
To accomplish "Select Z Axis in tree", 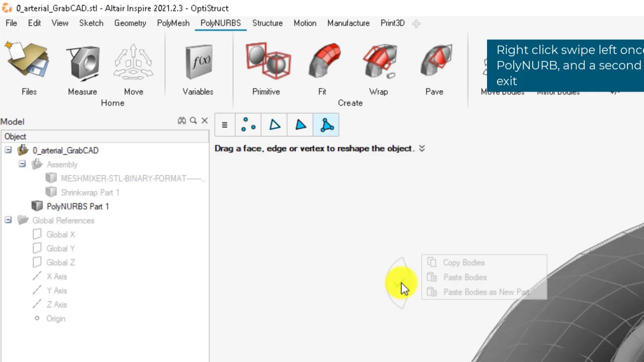I will click(56, 305).
